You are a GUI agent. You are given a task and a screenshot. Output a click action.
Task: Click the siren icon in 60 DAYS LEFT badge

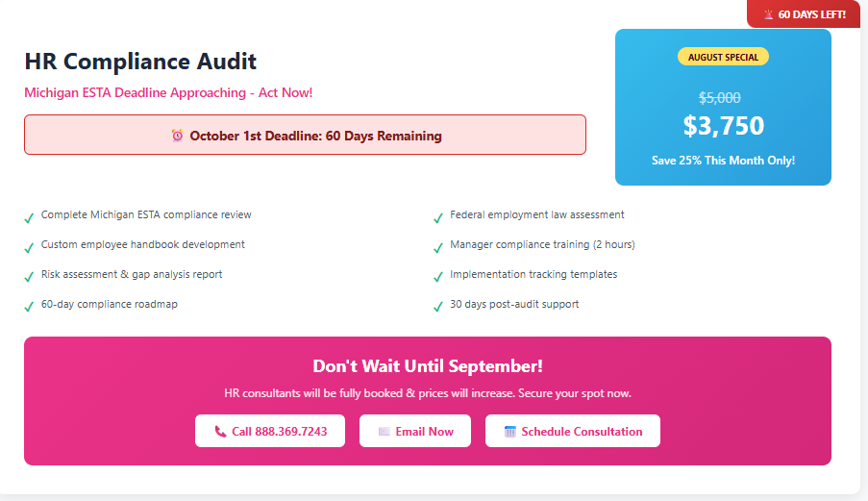768,15
